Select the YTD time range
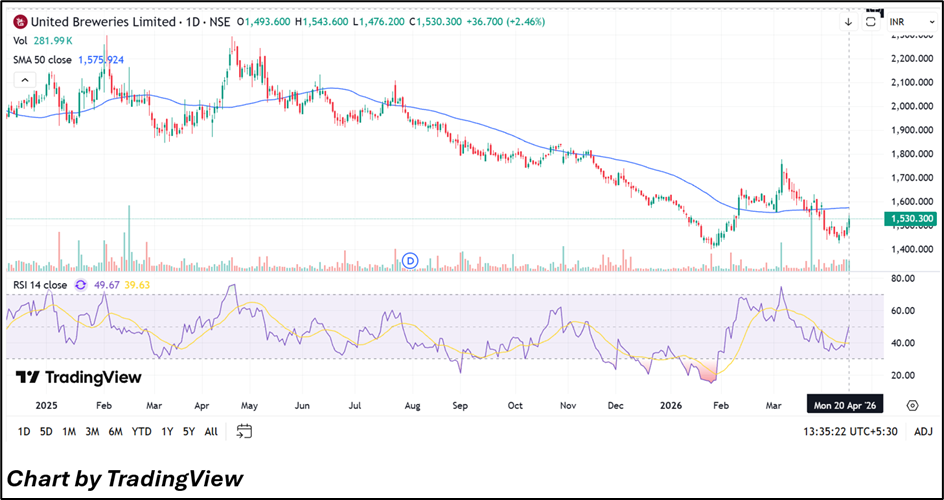The height and width of the screenshot is (500, 944). point(141,431)
